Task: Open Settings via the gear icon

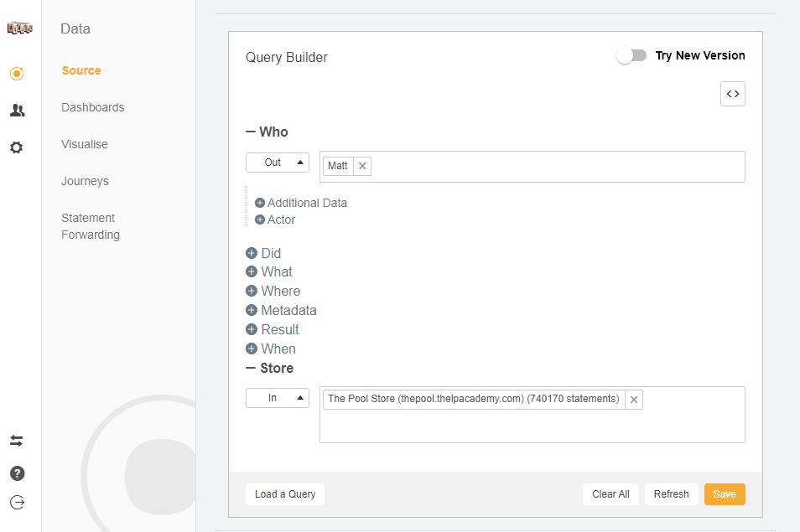Action: 17,147
